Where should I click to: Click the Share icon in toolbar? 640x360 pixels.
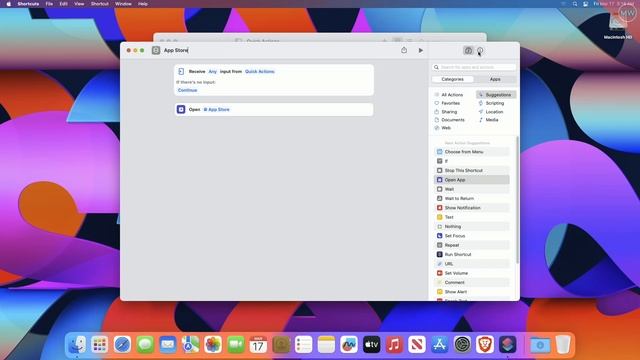[404, 50]
